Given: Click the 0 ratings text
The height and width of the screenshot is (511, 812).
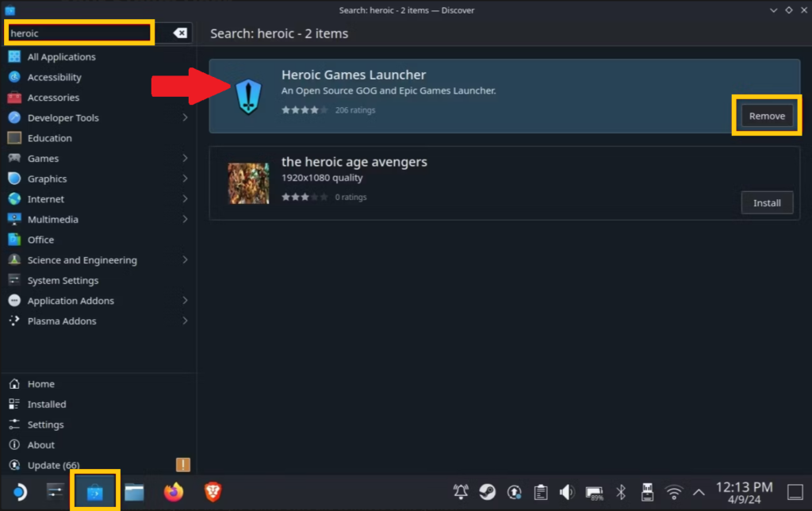Looking at the screenshot, I should [x=350, y=197].
